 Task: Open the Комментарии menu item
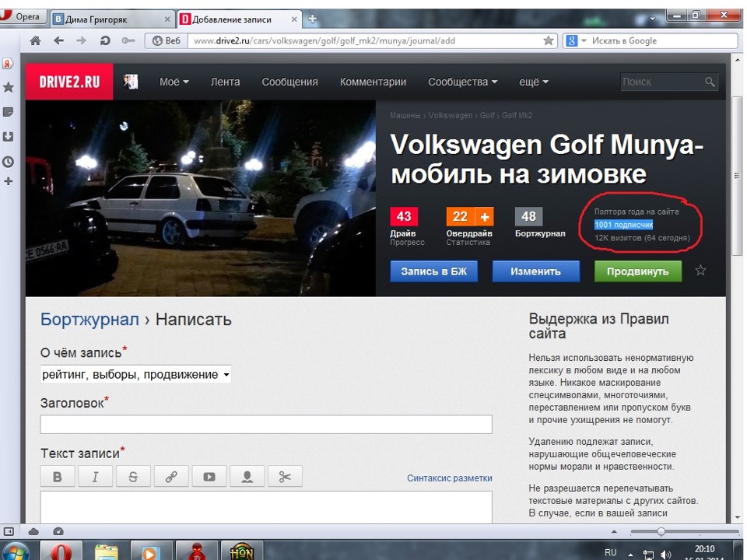click(x=373, y=82)
